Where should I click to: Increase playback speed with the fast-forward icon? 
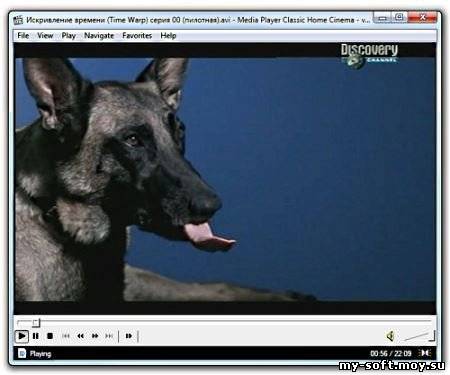click(95, 336)
